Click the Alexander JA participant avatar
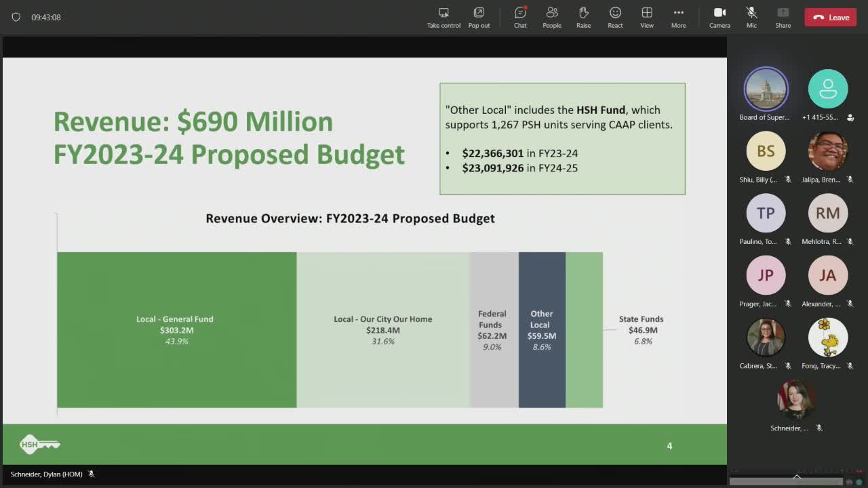 click(827, 275)
